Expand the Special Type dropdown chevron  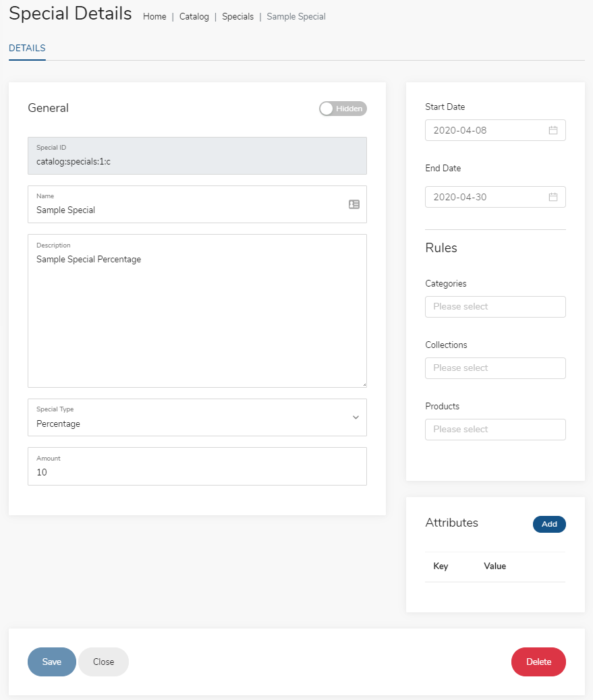(x=356, y=417)
